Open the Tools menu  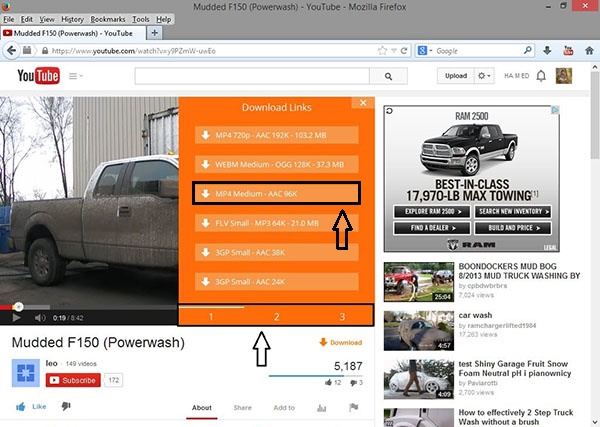140,19
